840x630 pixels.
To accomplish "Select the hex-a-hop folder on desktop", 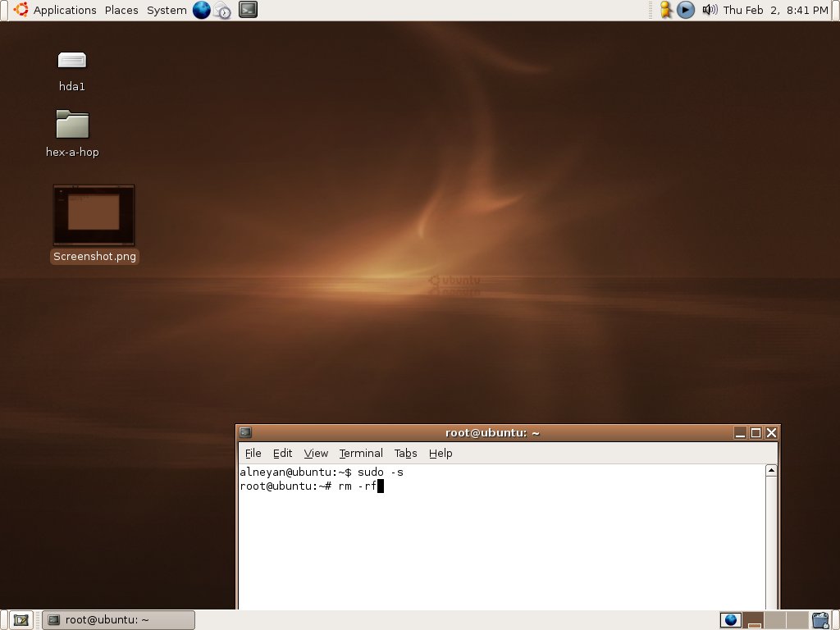I will coord(72,126).
